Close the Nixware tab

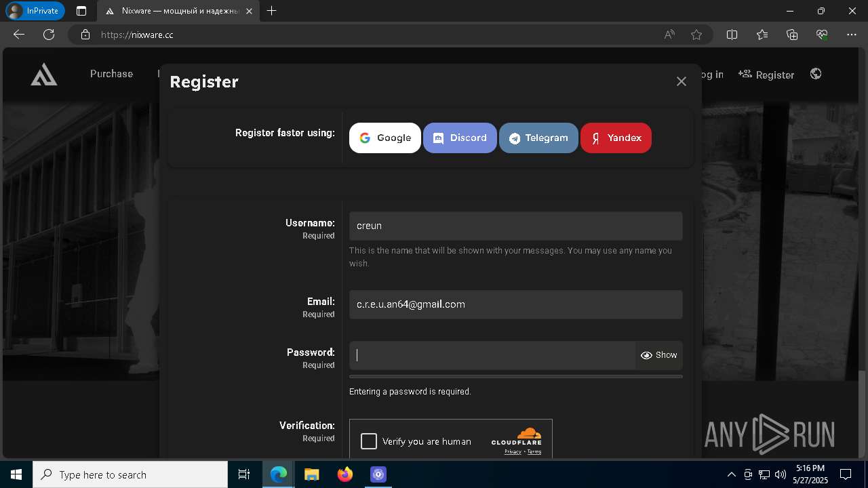pyautogui.click(x=249, y=11)
